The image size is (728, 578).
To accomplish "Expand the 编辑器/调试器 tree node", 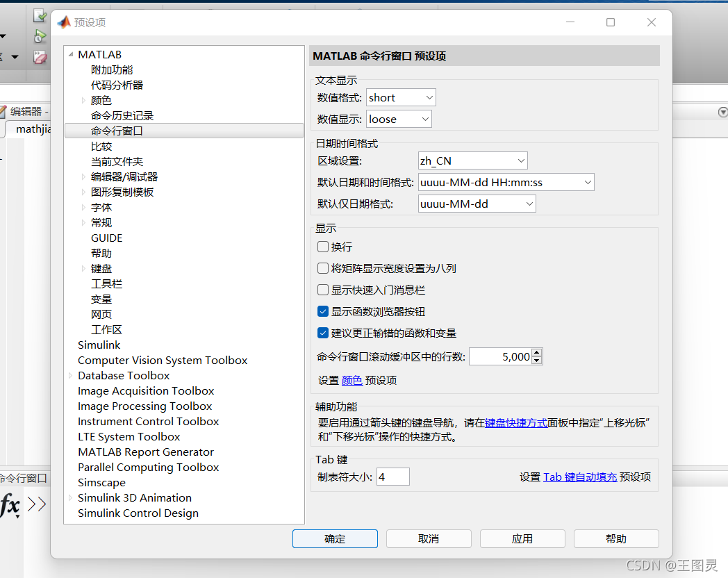I will point(83,176).
